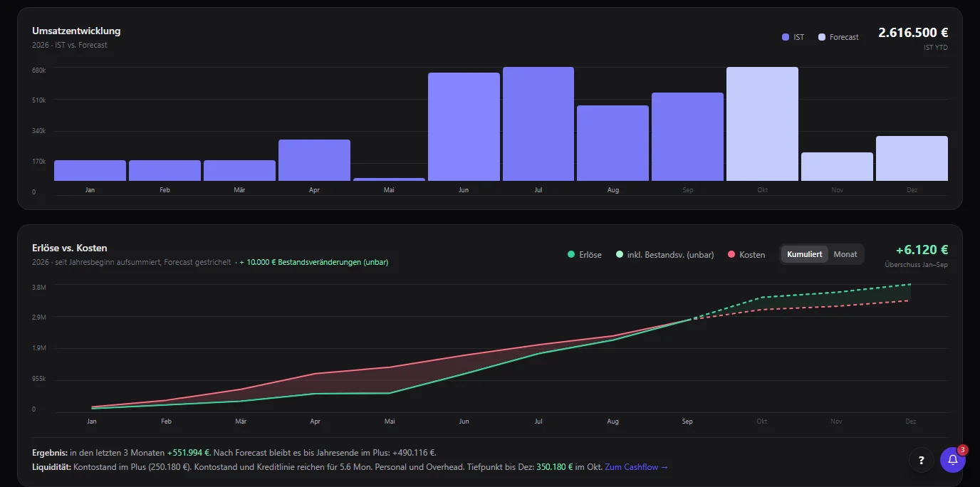Switch to the Kumuliert view
Viewport: 980px width, 487px height.
pos(805,254)
